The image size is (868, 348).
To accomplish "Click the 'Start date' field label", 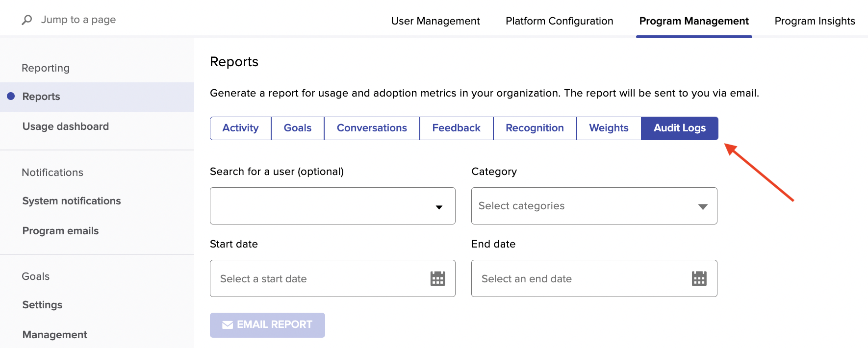I will [x=233, y=244].
